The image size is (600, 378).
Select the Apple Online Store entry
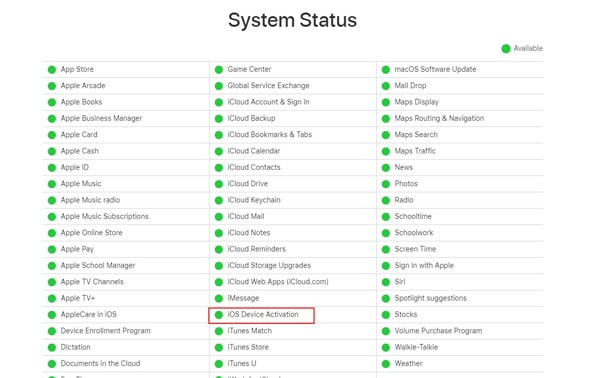(x=91, y=233)
